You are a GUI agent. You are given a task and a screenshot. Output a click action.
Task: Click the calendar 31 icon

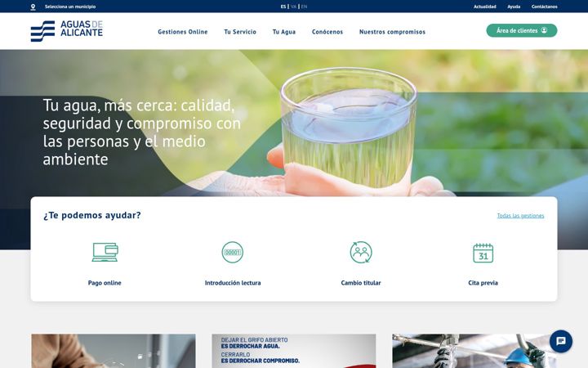483,253
